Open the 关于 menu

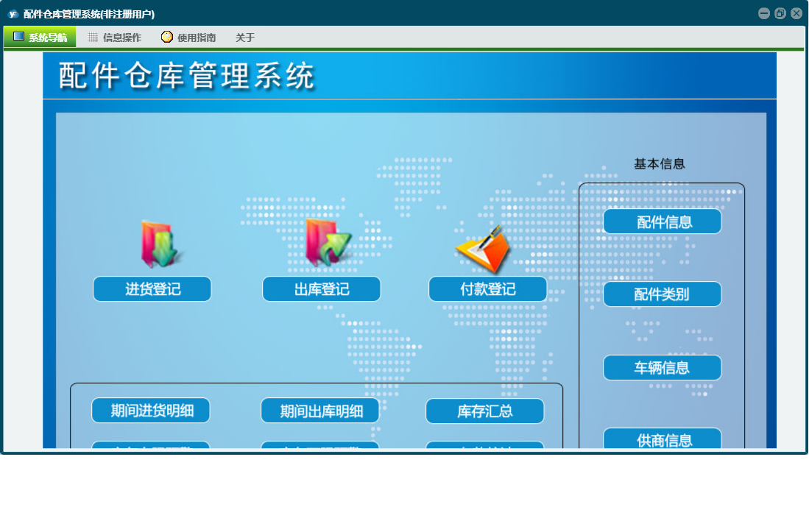[245, 38]
